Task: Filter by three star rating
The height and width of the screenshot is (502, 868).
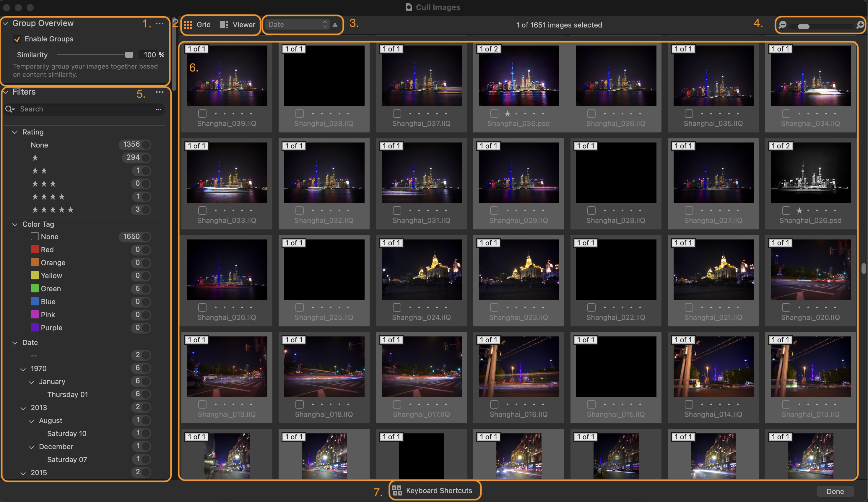Action: pyautogui.click(x=44, y=184)
